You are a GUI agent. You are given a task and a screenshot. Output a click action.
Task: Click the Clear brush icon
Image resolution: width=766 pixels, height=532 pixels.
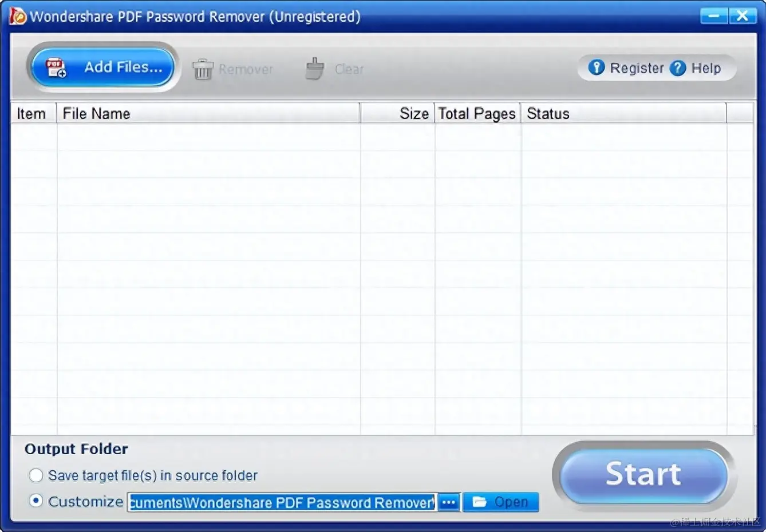314,69
